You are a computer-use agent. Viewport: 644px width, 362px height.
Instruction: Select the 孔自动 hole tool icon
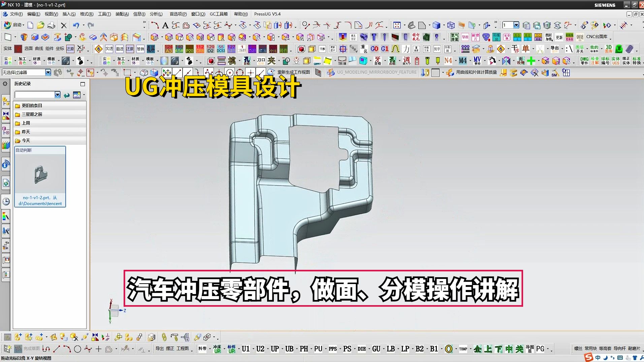coord(246,61)
